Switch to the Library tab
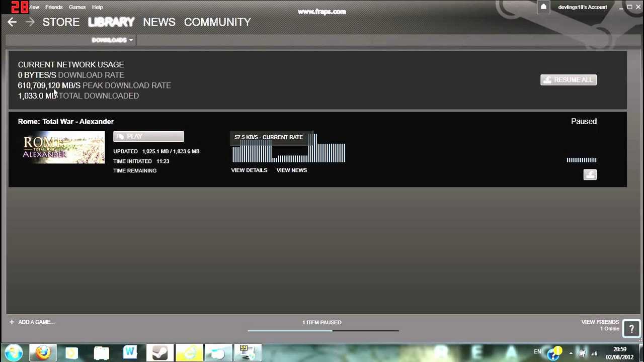644x362 pixels. [x=111, y=22]
